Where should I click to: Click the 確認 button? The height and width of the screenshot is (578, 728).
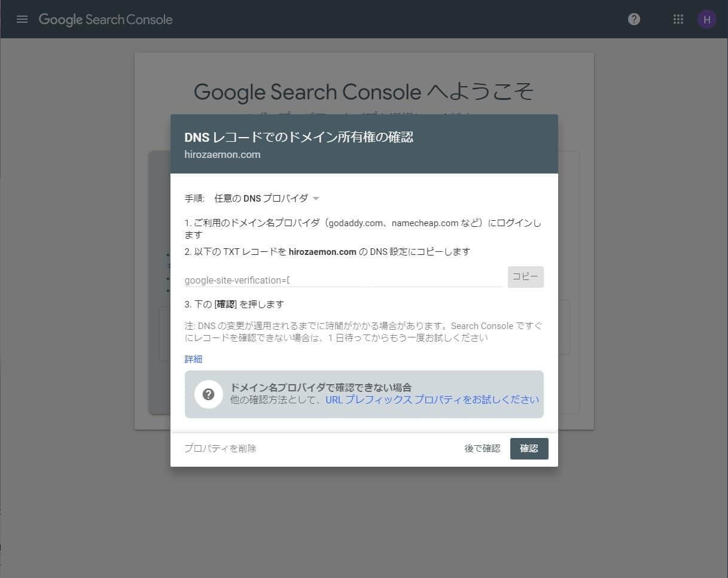529,448
